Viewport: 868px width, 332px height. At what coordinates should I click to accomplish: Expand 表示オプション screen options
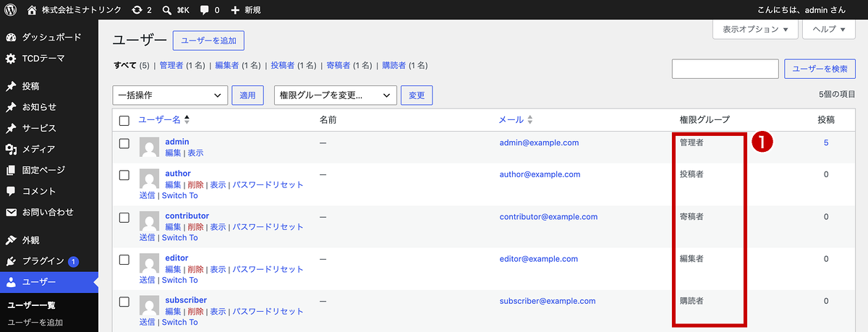[755, 30]
